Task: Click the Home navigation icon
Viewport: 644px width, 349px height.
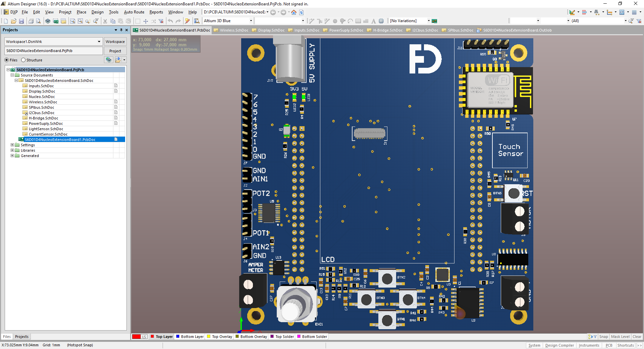Action: click(x=294, y=12)
